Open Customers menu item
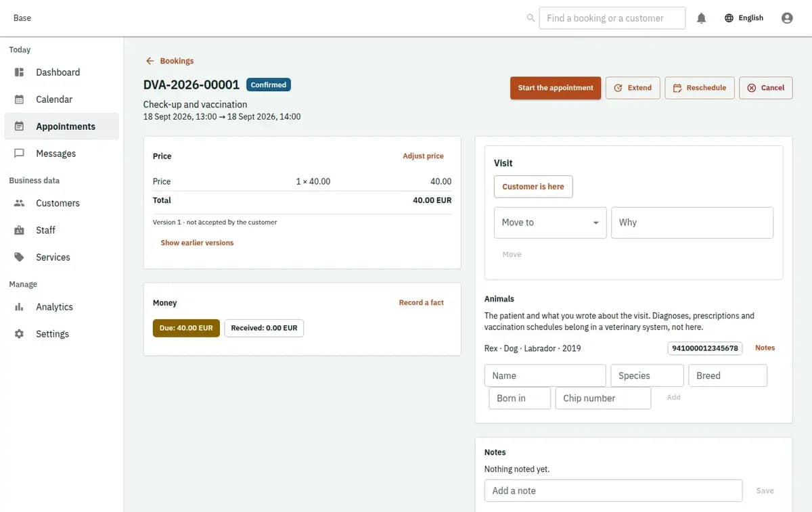Screen dimensions: 812x512 pos(62,203)
